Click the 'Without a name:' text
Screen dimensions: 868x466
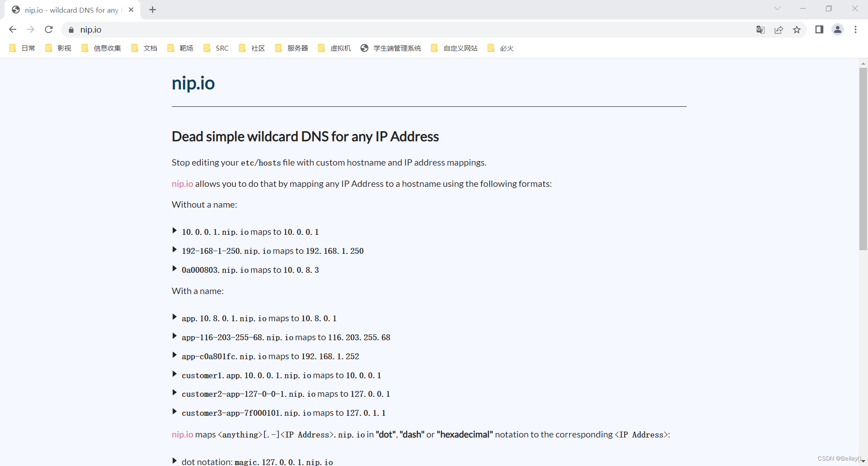204,204
